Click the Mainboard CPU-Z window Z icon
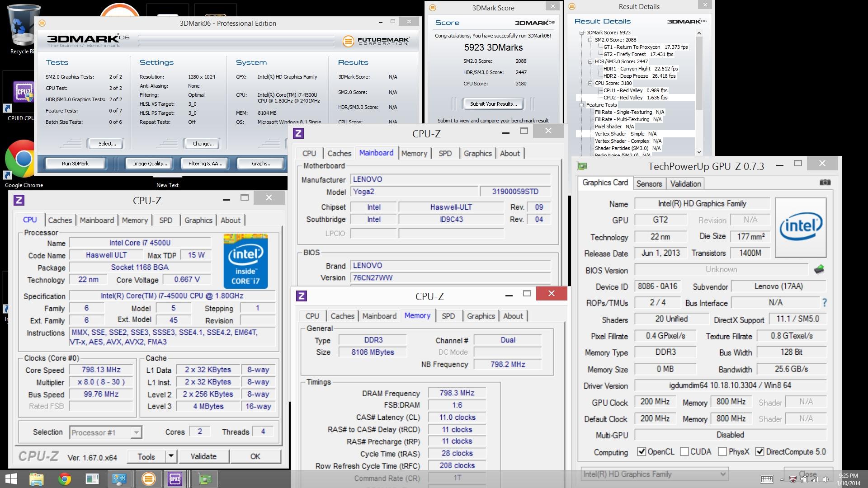The image size is (868, 488). pyautogui.click(x=298, y=133)
